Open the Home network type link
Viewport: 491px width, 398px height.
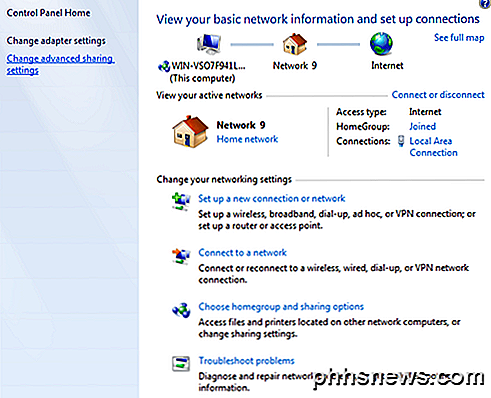[247, 139]
